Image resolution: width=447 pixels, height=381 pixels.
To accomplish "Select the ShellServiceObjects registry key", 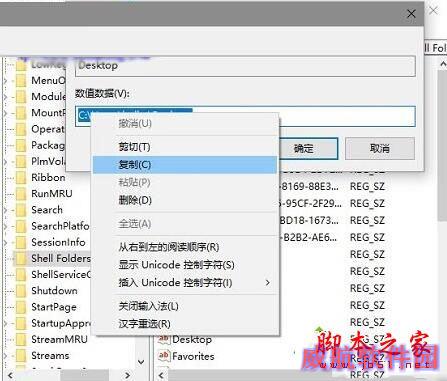I will coord(61,275).
